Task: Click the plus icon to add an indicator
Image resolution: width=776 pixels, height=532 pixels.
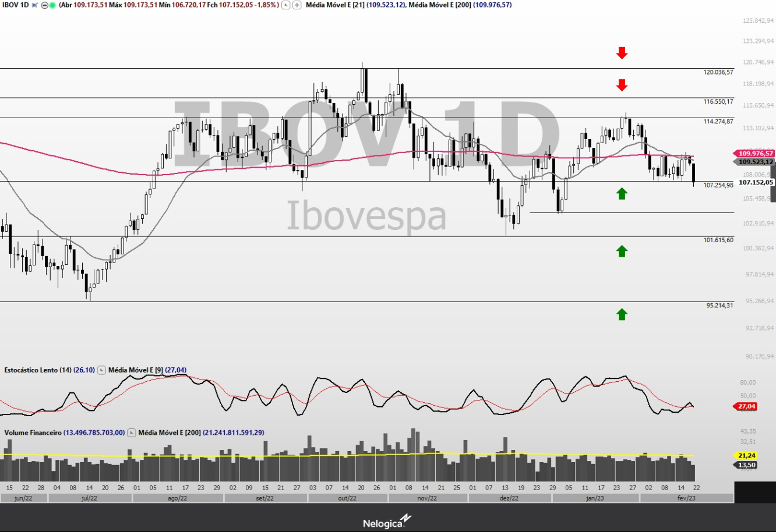Action: pyautogui.click(x=297, y=5)
